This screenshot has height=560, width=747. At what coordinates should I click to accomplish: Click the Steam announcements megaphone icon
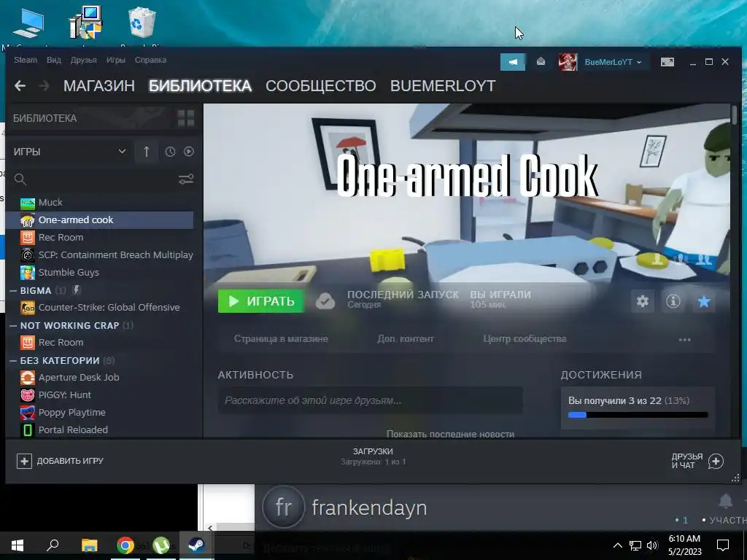(513, 62)
